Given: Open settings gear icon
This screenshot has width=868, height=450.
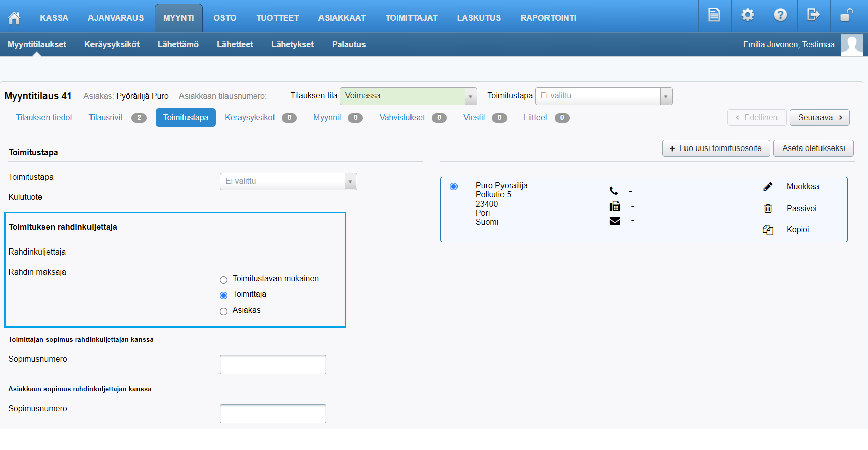Looking at the screenshot, I should [x=747, y=15].
